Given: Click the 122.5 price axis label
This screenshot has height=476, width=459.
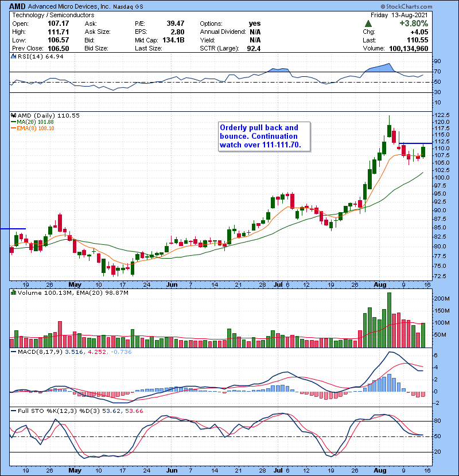Looking at the screenshot, I should (442, 115).
